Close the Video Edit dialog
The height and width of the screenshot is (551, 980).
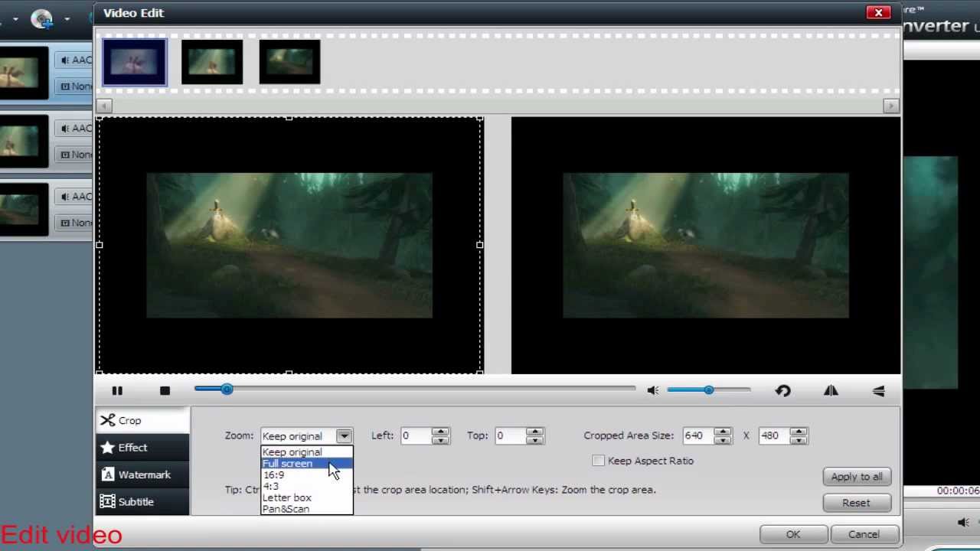click(x=878, y=12)
